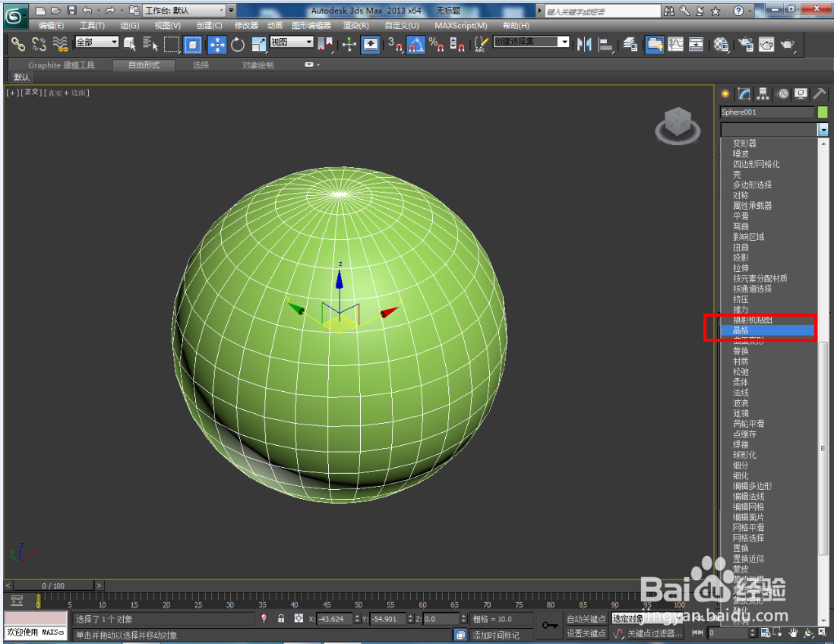This screenshot has width=834, height=644.
Task: Select the 涡轮平滑 modifier from the list
Action: pyautogui.click(x=748, y=424)
